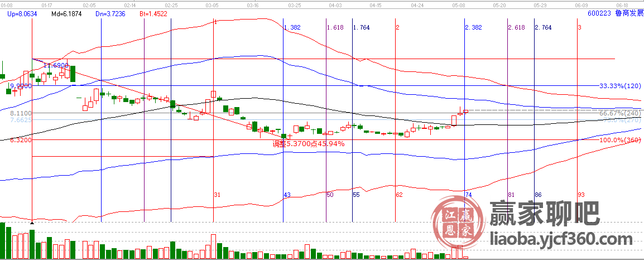Select the 1.382 Fibonacci time ratio label
Image resolution: width=644 pixels, height=261 pixels.
(x=293, y=27)
